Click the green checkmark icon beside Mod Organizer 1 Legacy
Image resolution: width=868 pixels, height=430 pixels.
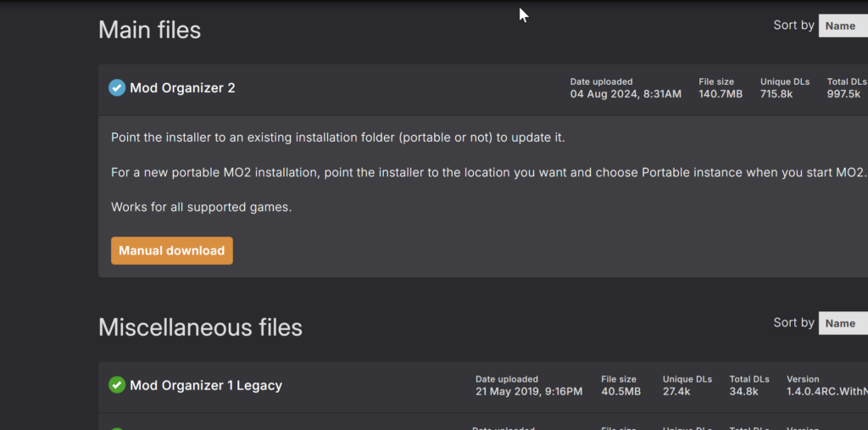117,385
